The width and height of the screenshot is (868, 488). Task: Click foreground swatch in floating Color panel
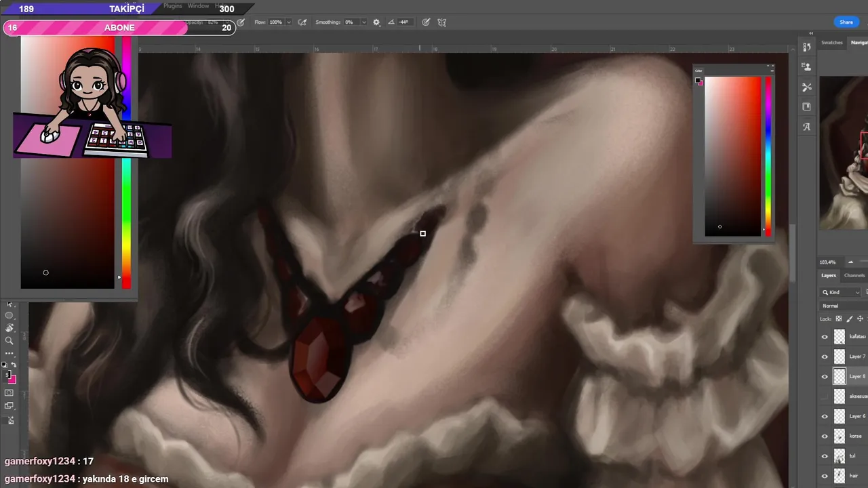(697, 80)
